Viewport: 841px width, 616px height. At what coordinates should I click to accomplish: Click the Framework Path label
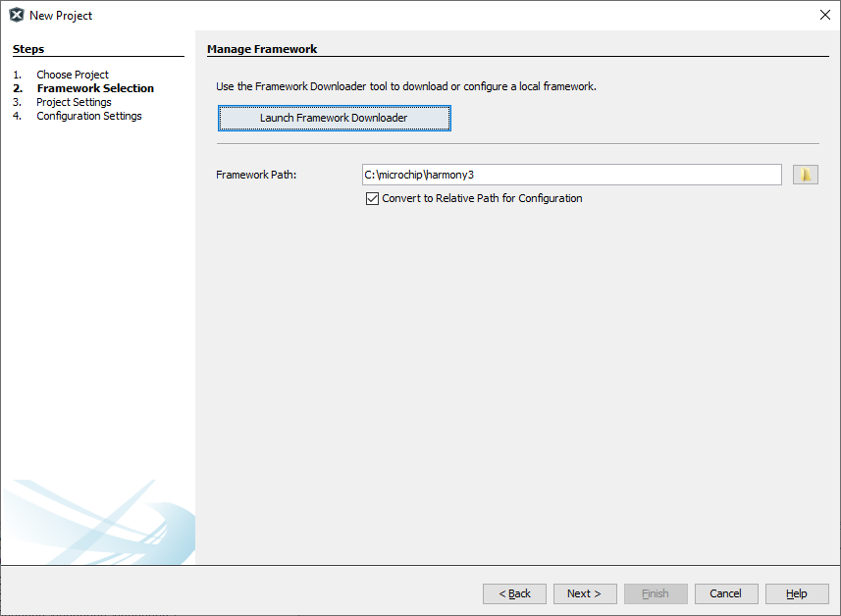(256, 175)
